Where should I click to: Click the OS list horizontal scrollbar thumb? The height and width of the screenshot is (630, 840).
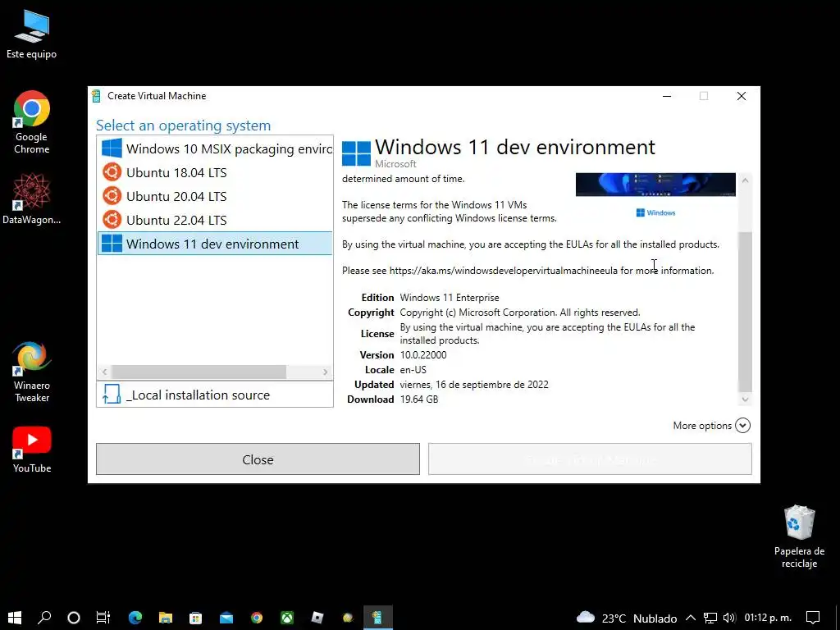(199, 372)
